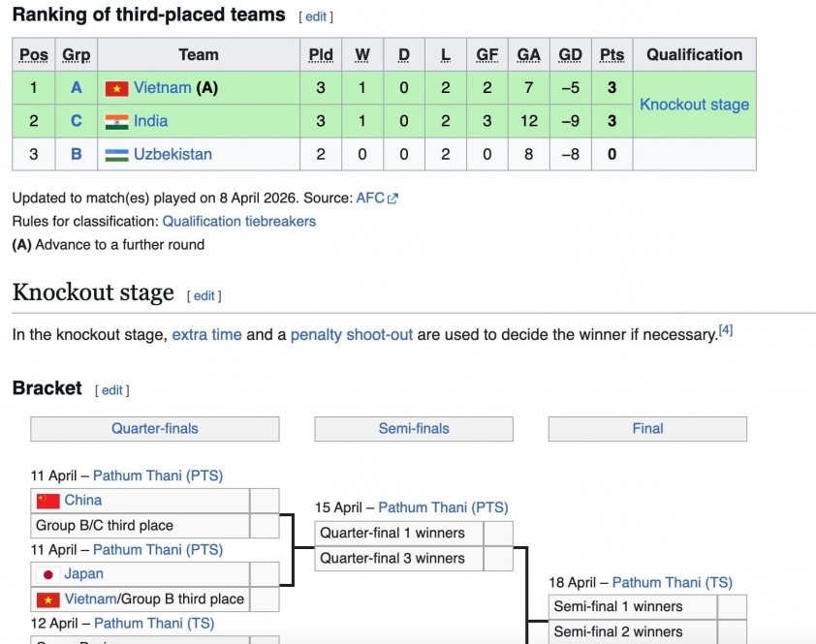Click the Uzbekistan flag icon
The width and height of the screenshot is (816, 644).
pyautogui.click(x=116, y=154)
